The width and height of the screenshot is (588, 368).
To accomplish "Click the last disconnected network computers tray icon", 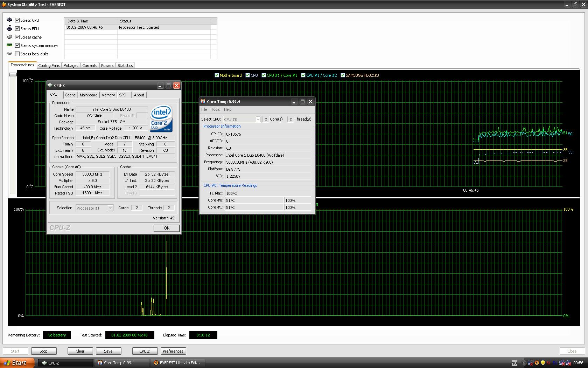I will [568, 363].
